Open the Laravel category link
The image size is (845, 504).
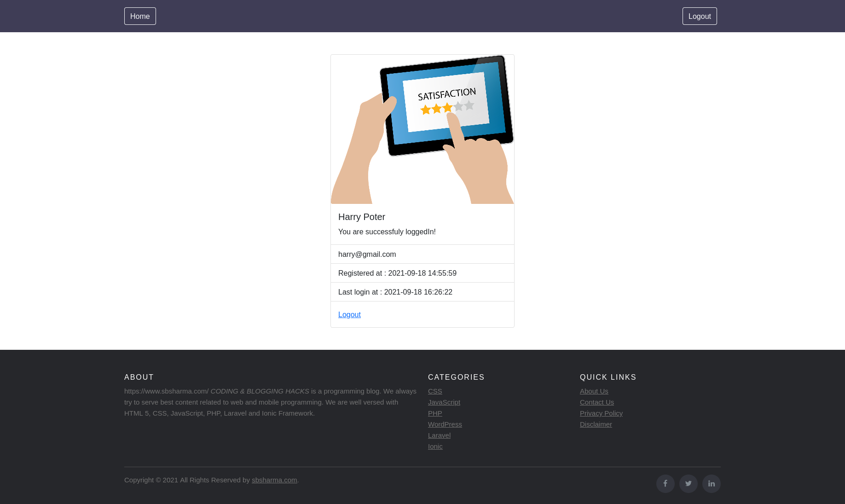click(x=439, y=435)
